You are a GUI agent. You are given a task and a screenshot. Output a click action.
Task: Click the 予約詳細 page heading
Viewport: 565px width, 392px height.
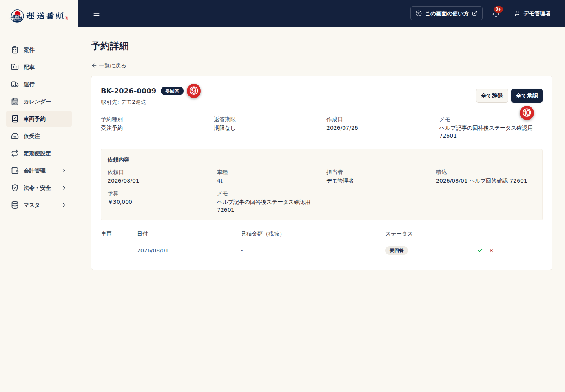(110, 46)
